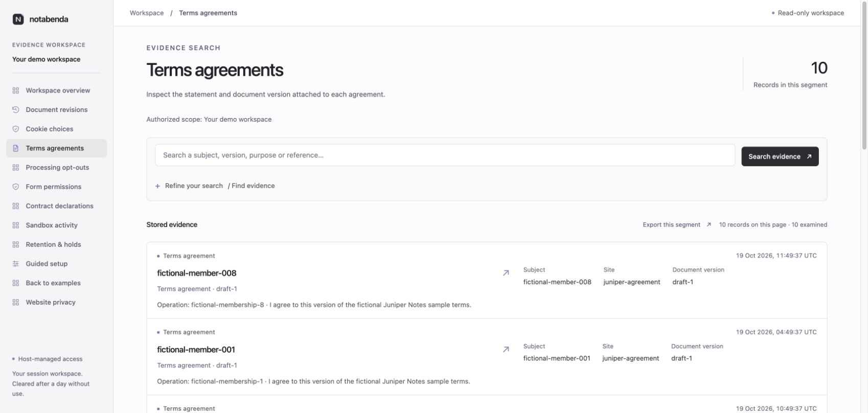Image resolution: width=868 pixels, height=413 pixels.
Task: Click the Processing opt-outs sidebar icon
Action: point(15,168)
